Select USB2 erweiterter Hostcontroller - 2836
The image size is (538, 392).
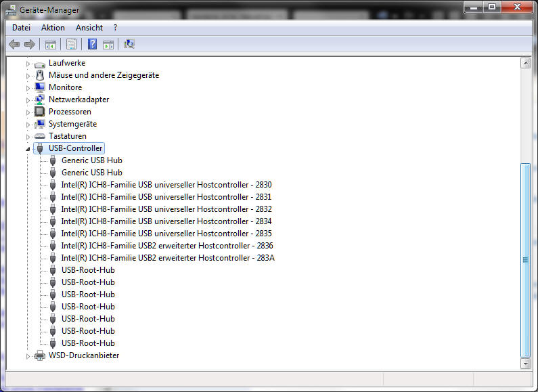(x=167, y=246)
